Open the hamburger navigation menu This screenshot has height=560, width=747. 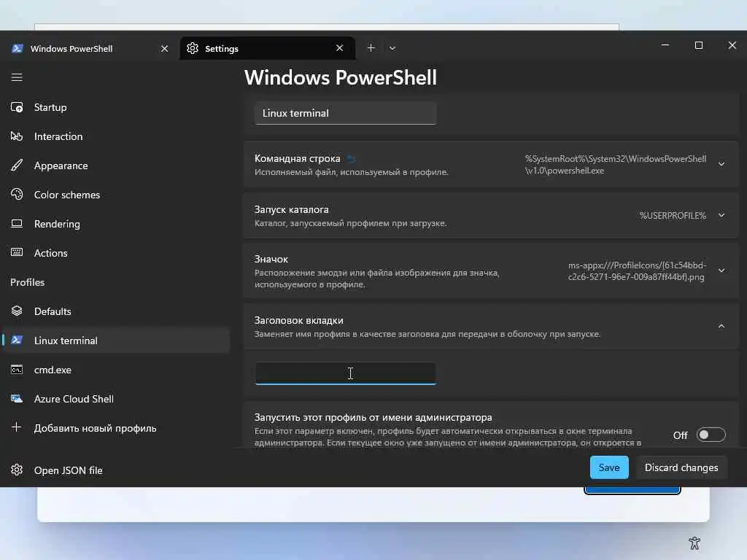click(x=17, y=77)
